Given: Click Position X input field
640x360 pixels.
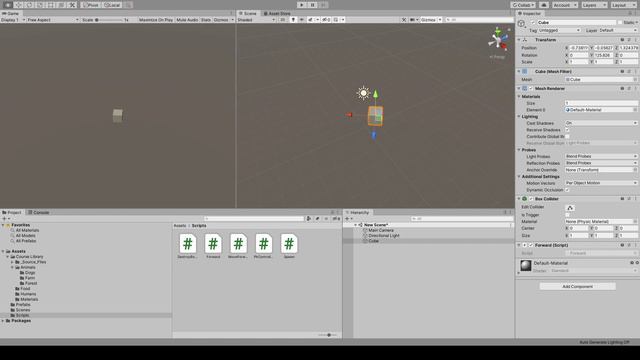Looking at the screenshot, I should (579, 48).
